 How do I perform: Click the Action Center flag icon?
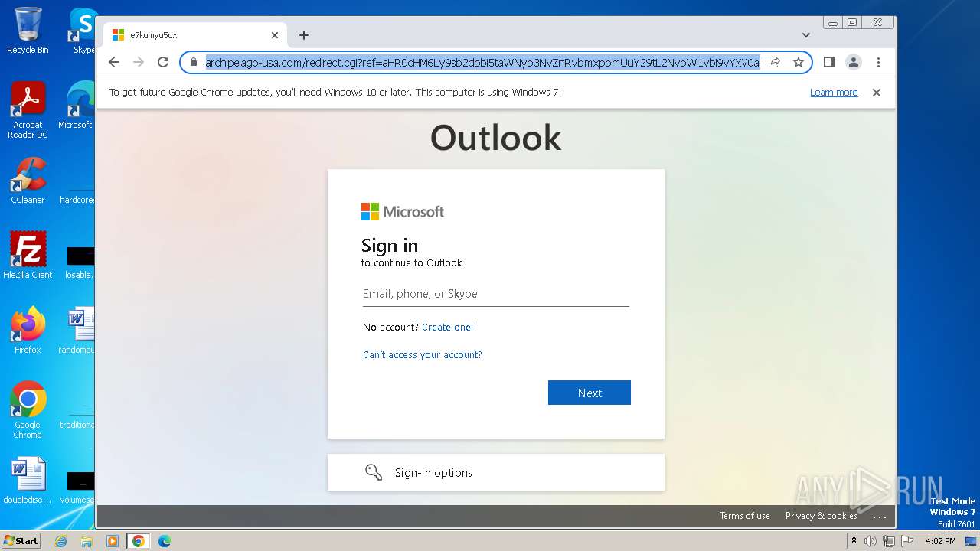point(907,541)
